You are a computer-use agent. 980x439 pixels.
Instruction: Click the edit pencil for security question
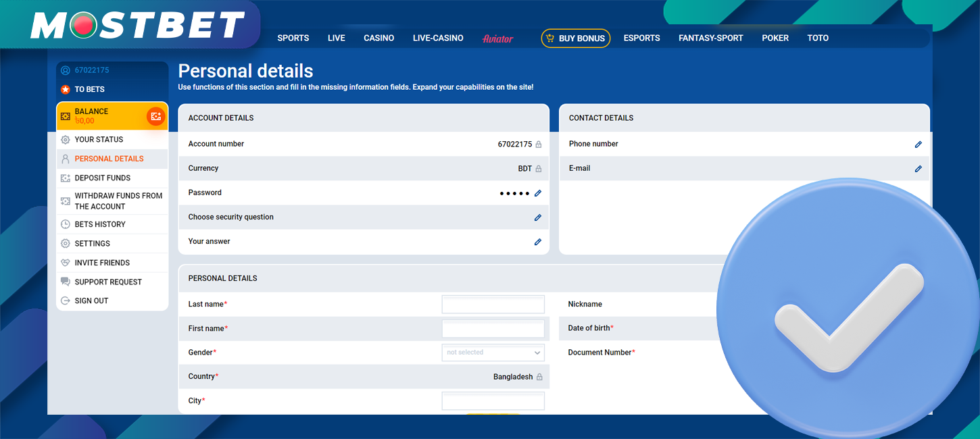537,217
